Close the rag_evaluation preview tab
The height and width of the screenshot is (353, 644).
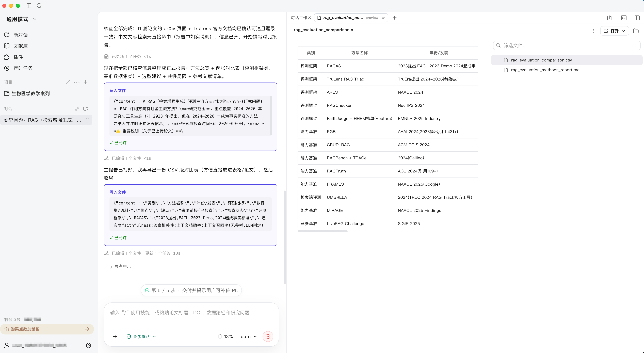(x=383, y=18)
